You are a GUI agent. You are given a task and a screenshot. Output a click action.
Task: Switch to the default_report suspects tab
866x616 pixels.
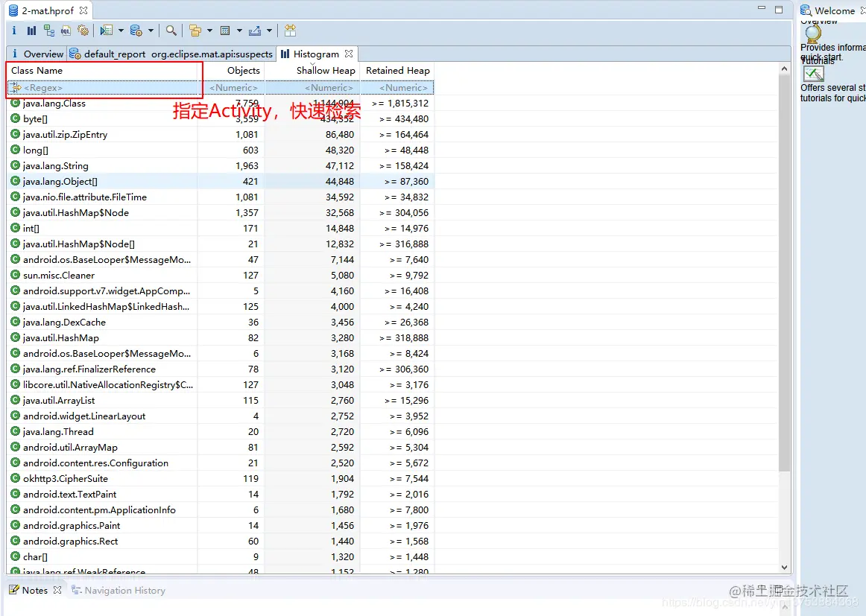click(x=171, y=54)
